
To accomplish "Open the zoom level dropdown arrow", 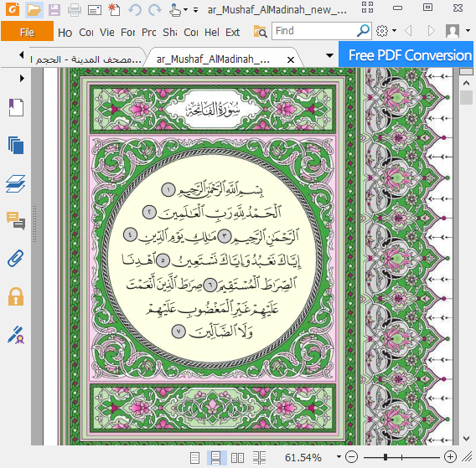I will 339,456.
